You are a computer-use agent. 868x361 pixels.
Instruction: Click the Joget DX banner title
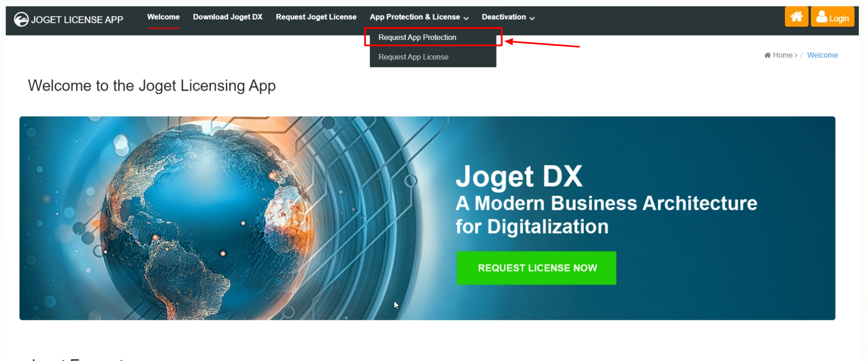point(519,176)
